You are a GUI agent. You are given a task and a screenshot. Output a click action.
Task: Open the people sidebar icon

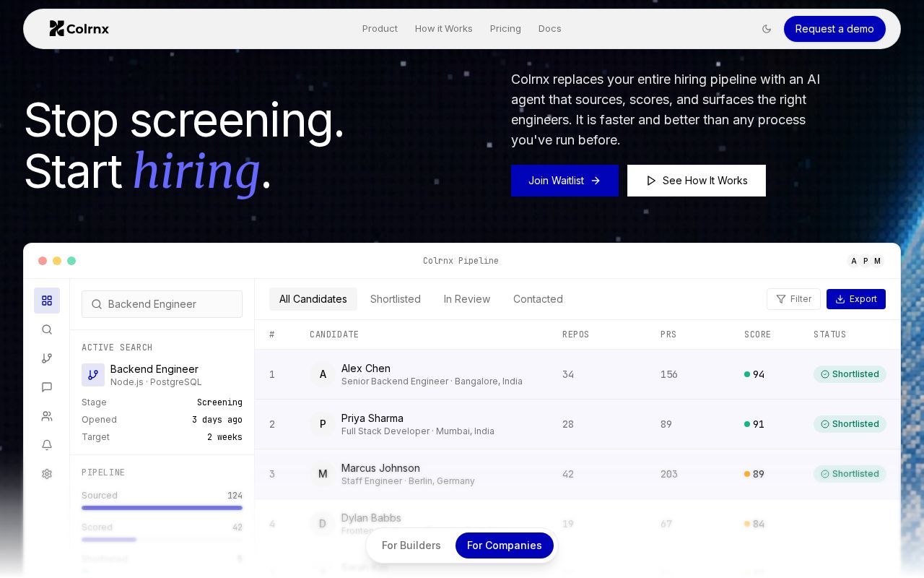(x=47, y=416)
